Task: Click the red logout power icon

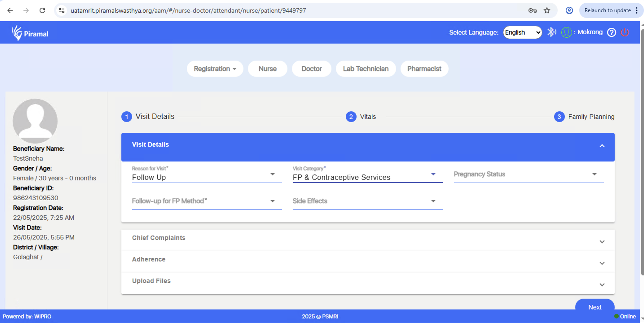Action: [624, 33]
